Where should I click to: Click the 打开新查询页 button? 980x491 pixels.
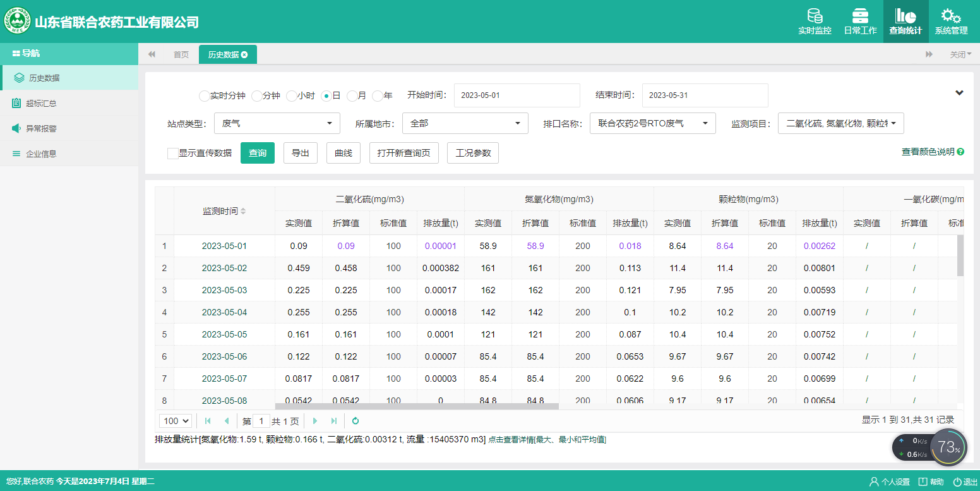tap(403, 153)
